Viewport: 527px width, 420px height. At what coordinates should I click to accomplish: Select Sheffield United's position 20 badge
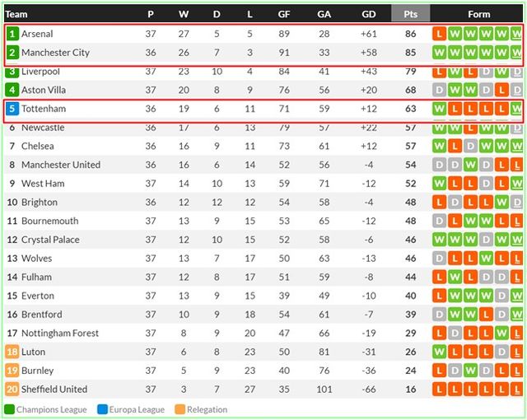[x=12, y=390]
